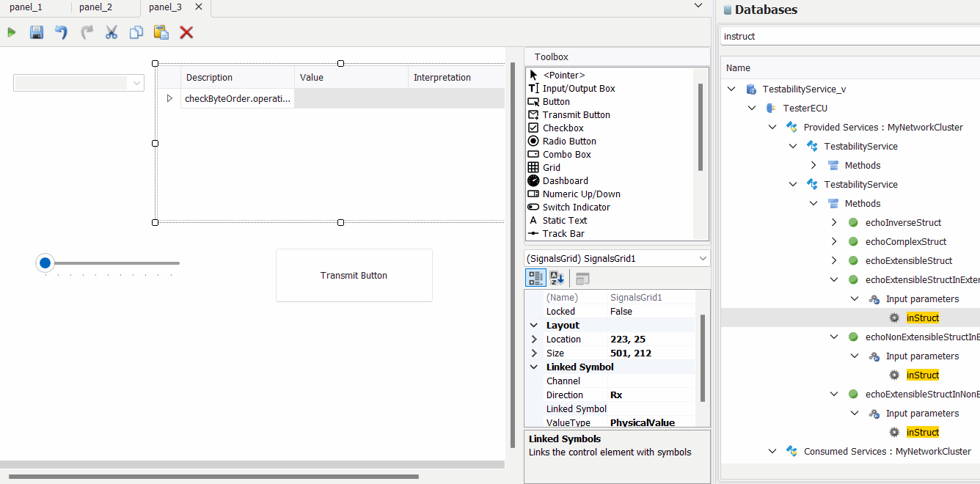Collapse the Consumed Services node
980x484 pixels.
point(772,451)
